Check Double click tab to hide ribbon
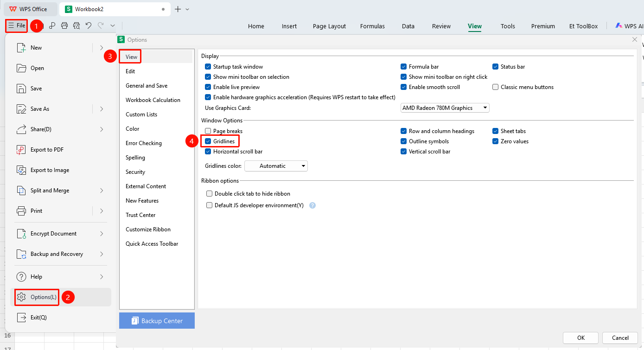 (210, 194)
